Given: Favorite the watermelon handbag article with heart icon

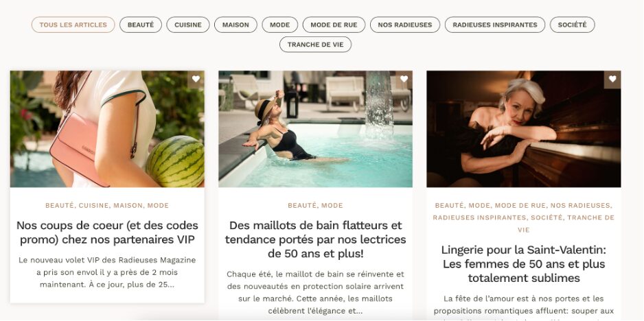Looking at the screenshot, I should (196, 79).
